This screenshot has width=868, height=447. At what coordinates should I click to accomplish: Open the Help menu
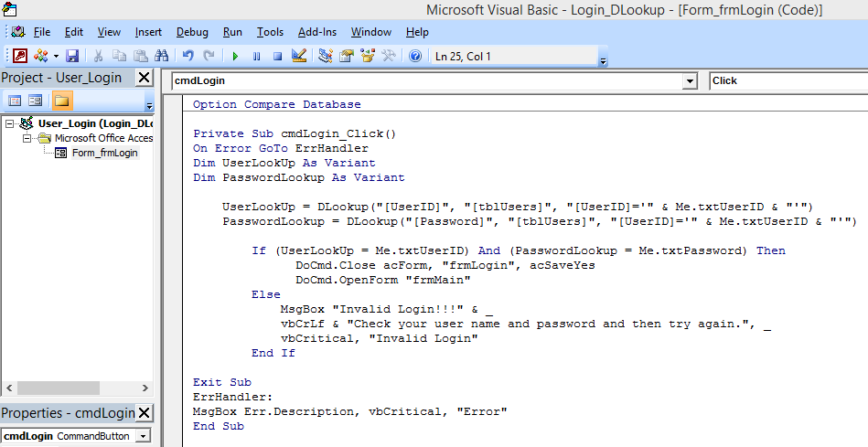coord(417,32)
